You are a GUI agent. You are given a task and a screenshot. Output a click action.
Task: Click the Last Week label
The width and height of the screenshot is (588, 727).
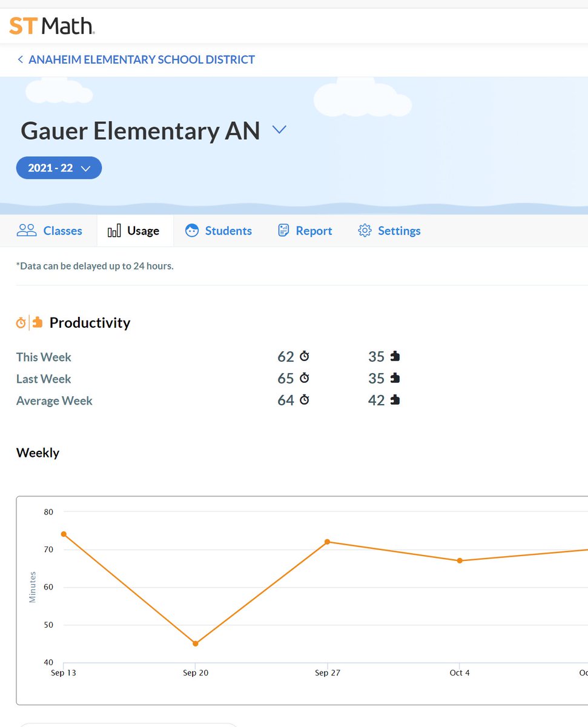(x=44, y=379)
